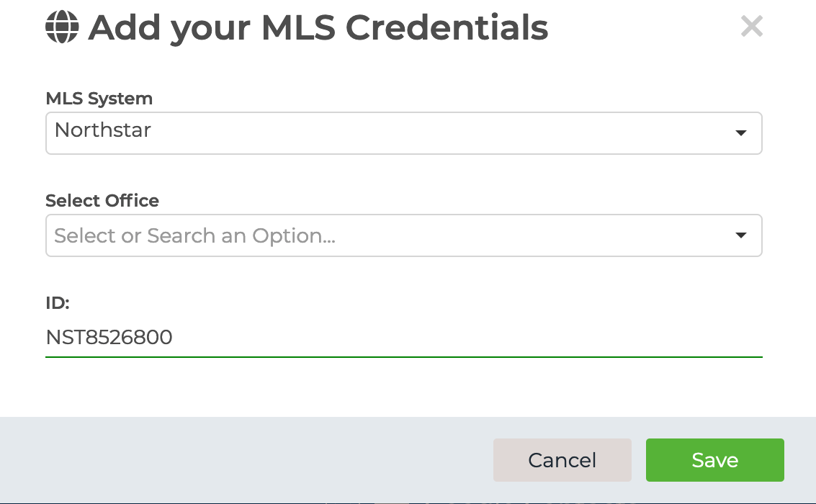Click the Cancel button
The width and height of the screenshot is (816, 504).
tap(562, 460)
